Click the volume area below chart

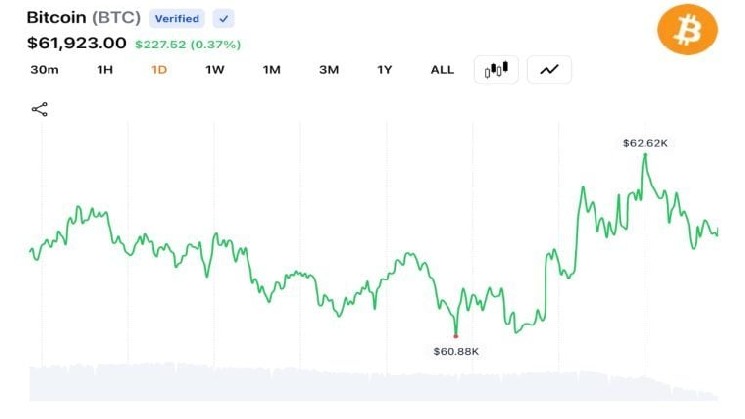point(373,382)
